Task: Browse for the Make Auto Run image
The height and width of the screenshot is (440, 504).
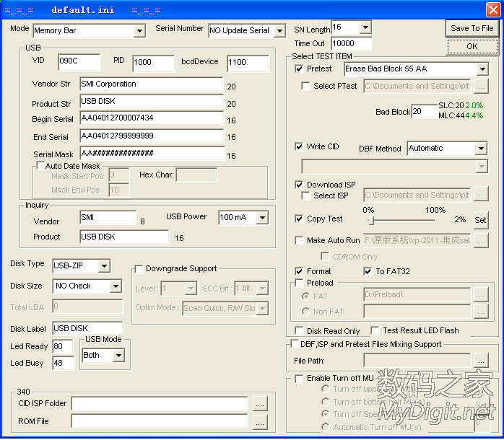Action: [x=481, y=240]
